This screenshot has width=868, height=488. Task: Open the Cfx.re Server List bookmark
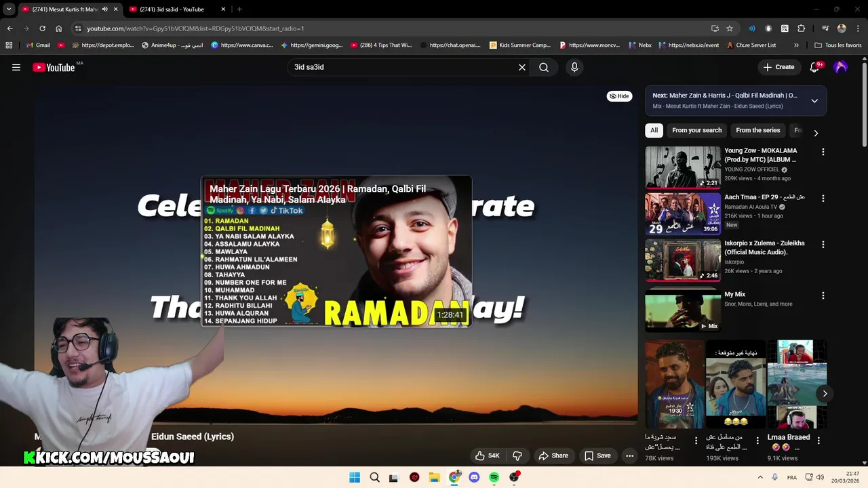pyautogui.click(x=751, y=45)
